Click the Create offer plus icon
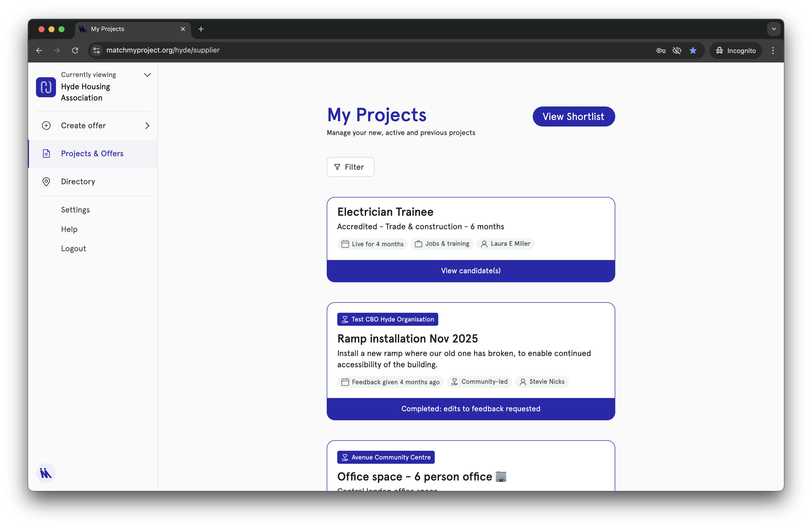The width and height of the screenshot is (812, 528). coord(46,125)
